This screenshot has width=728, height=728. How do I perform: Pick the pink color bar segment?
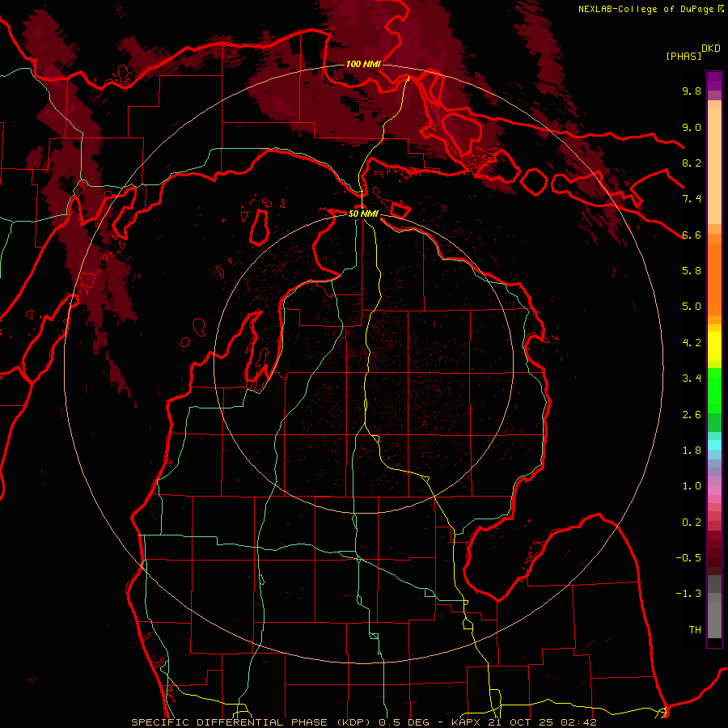click(714, 490)
